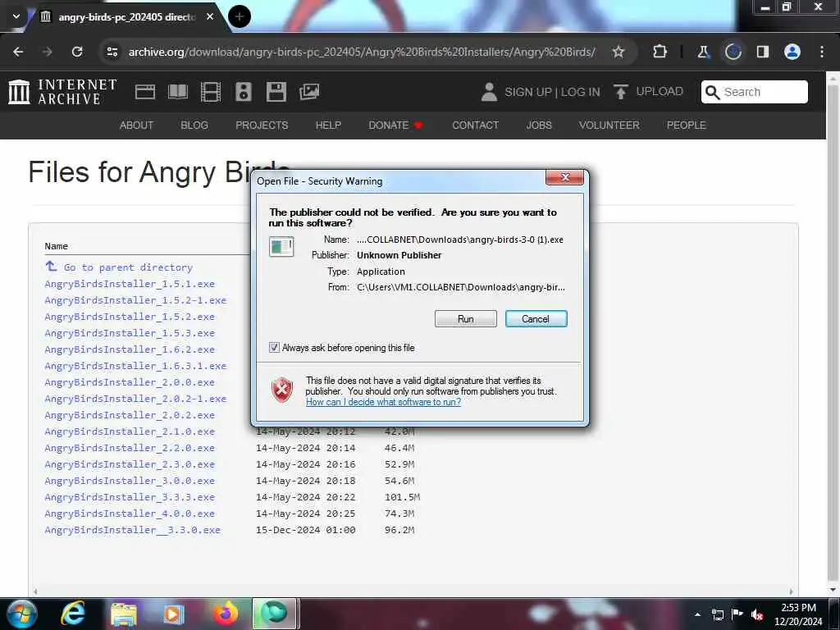The width and height of the screenshot is (840, 630).
Task: Close the Open File Security Warning dialog
Action: pyautogui.click(x=564, y=177)
